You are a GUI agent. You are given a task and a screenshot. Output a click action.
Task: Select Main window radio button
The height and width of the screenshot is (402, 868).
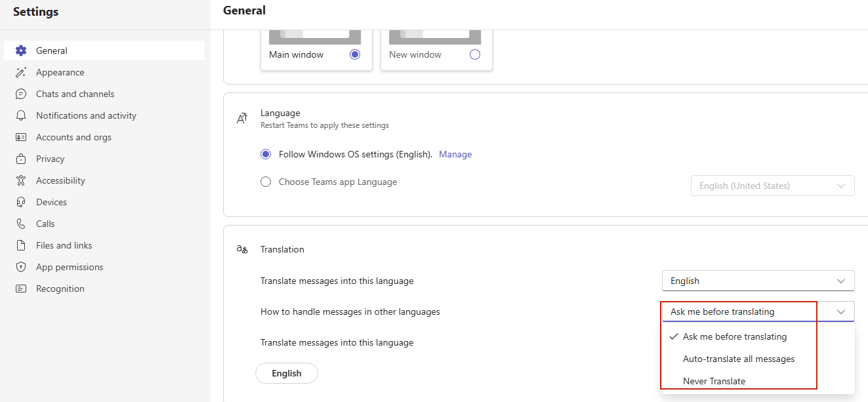click(x=355, y=54)
